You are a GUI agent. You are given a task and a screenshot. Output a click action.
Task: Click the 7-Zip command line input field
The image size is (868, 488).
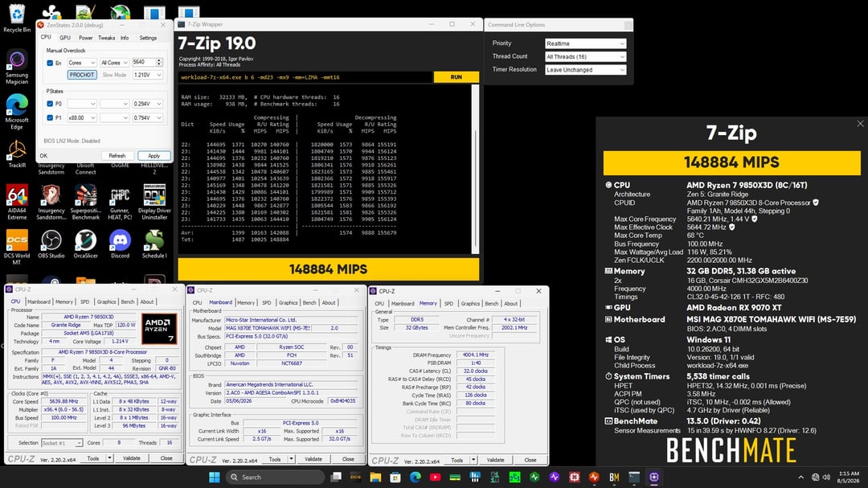(305, 77)
